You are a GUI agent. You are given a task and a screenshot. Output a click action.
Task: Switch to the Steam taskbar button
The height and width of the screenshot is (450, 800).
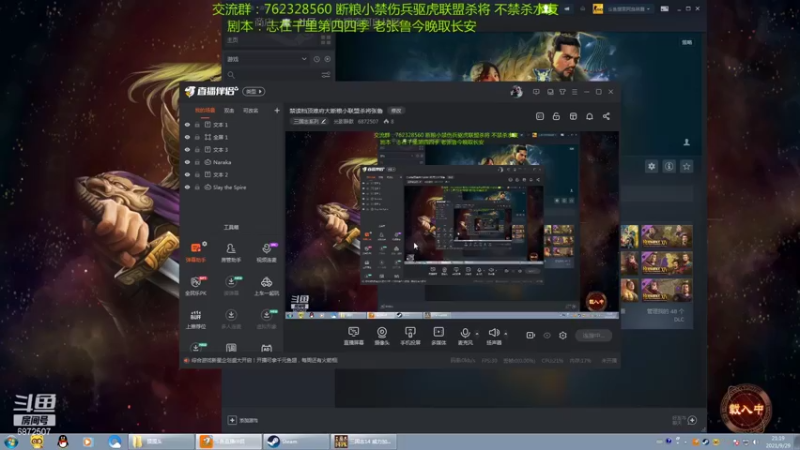coord(296,441)
